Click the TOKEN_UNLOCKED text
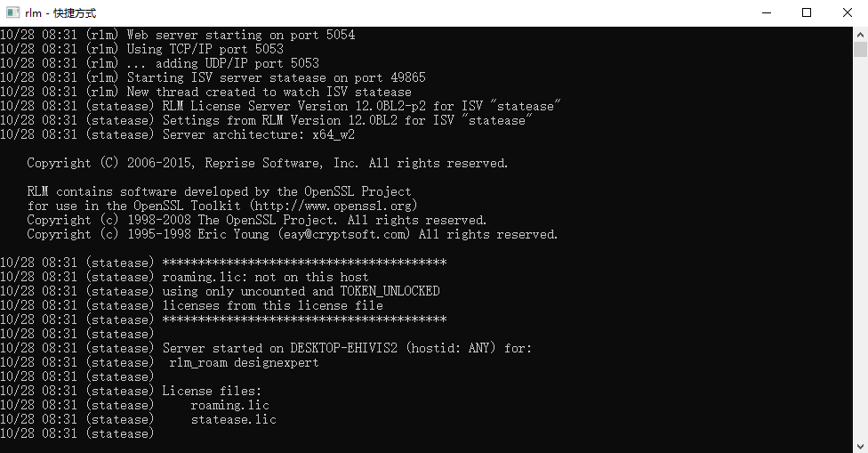Viewport: 868px width, 453px height. [x=390, y=292]
